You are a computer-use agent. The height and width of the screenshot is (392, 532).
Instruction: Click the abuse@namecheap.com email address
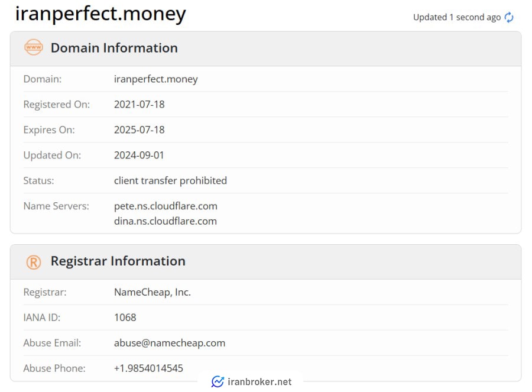point(170,343)
